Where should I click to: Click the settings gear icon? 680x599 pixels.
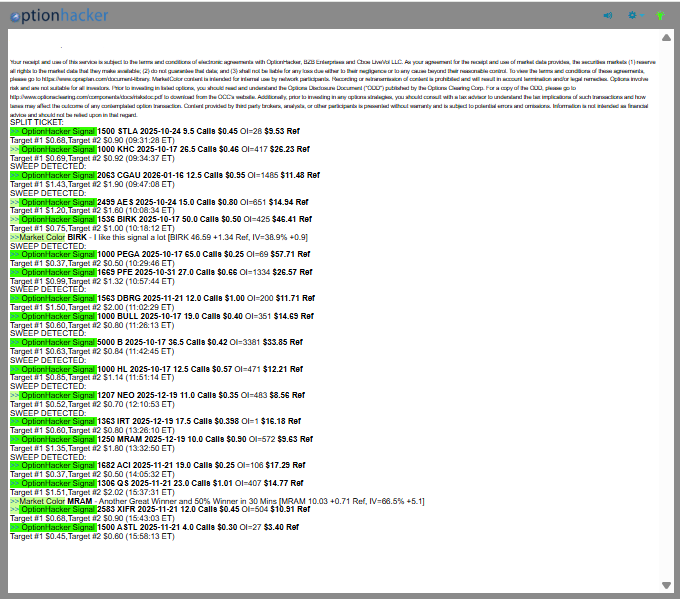[631, 15]
